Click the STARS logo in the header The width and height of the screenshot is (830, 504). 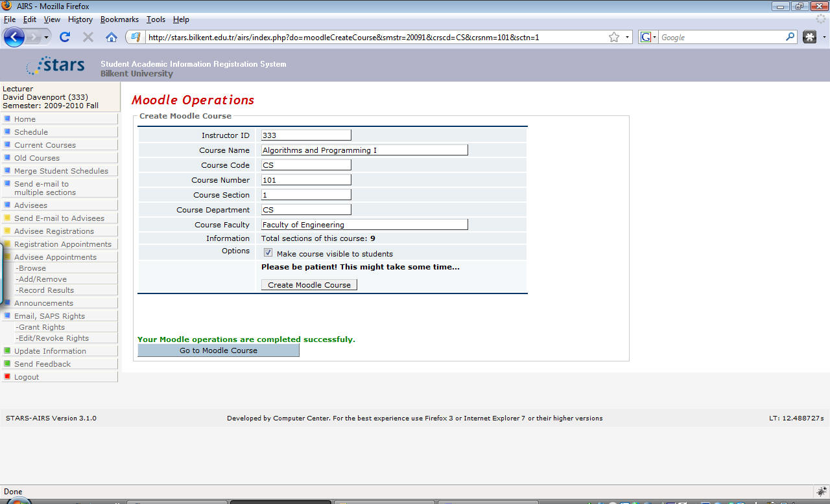tap(56, 65)
